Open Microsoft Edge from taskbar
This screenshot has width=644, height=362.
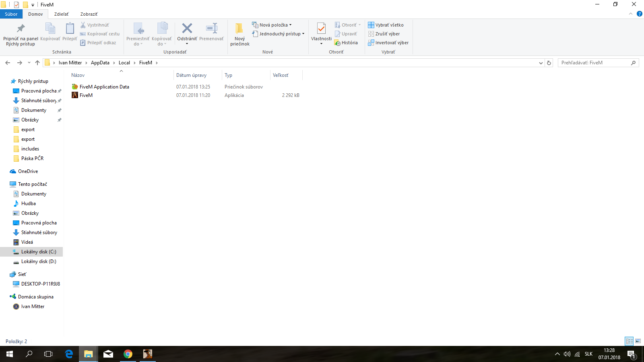[x=69, y=354]
